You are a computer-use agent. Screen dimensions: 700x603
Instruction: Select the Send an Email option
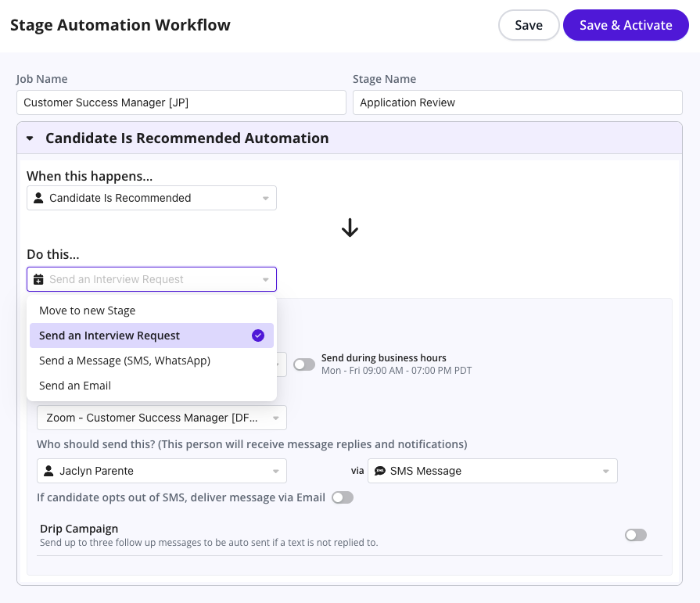tap(75, 386)
